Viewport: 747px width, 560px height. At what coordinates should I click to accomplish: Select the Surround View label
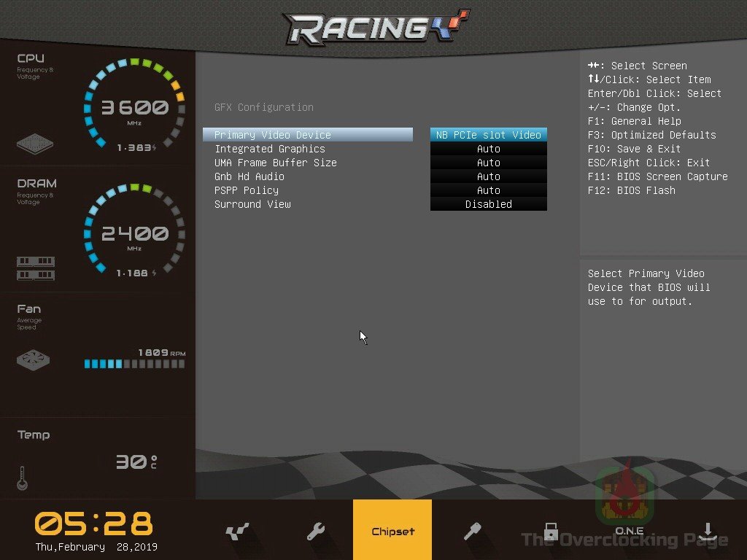point(252,204)
